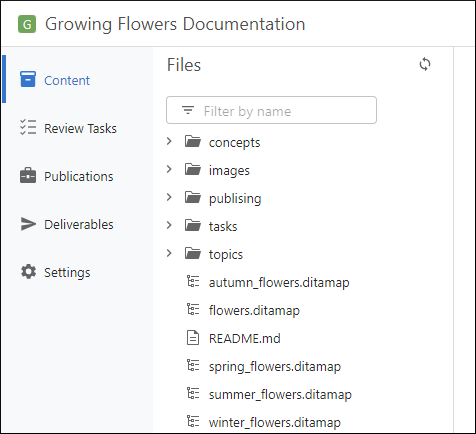Click the Publications briefcase icon

[x=28, y=175]
